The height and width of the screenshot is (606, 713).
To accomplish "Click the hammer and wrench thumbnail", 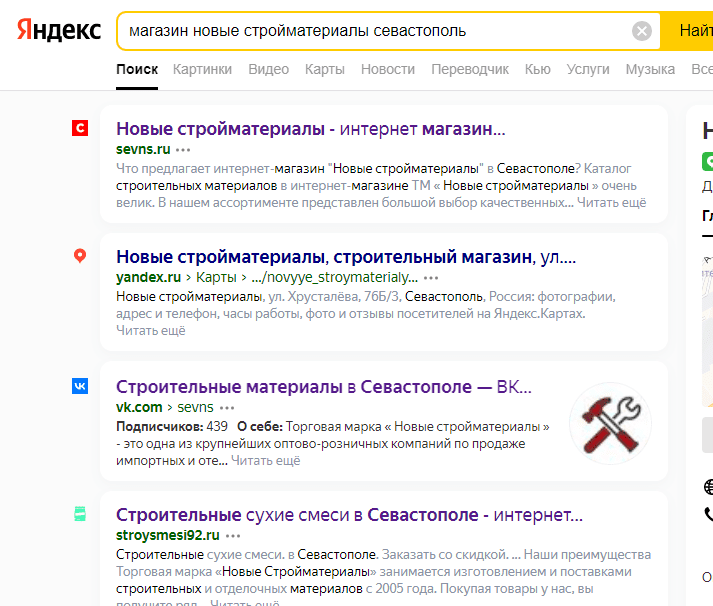I will point(610,424).
